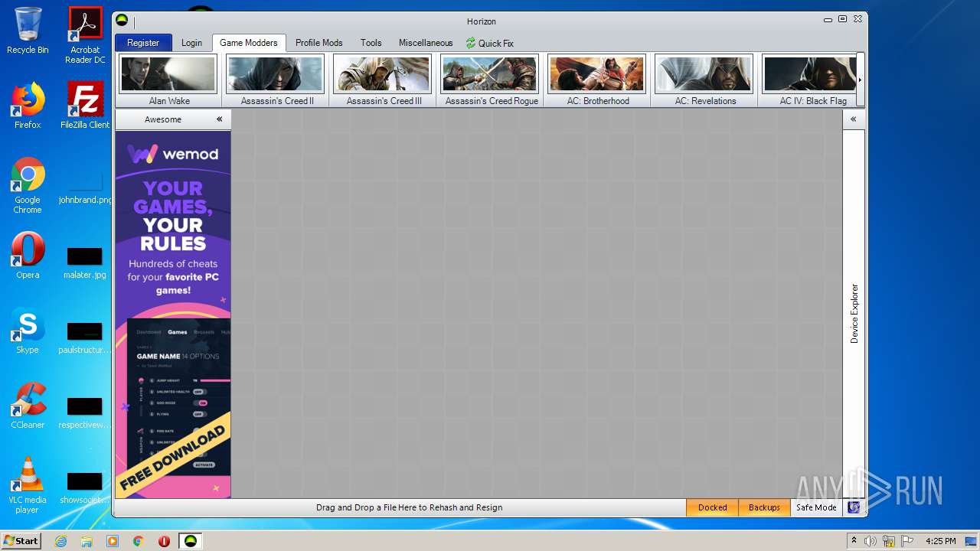Open the Login tab
This screenshot has height=551, width=980.
[x=191, y=43]
